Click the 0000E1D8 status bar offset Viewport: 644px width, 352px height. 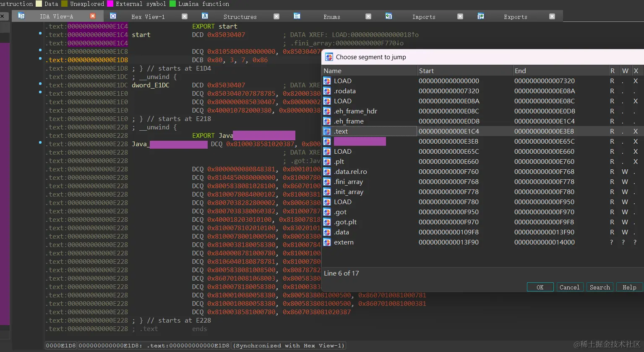[x=61, y=346]
